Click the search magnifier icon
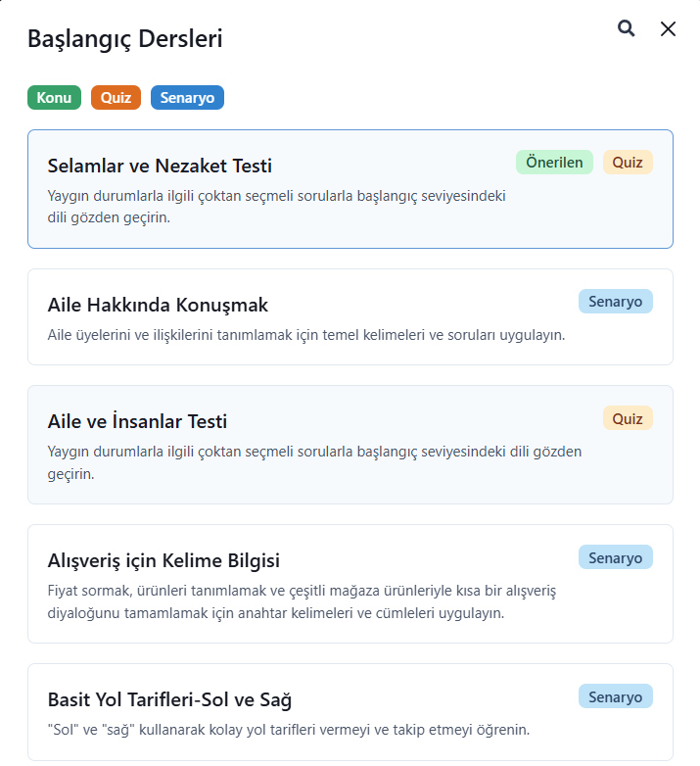This screenshot has width=700, height=766. click(x=627, y=28)
